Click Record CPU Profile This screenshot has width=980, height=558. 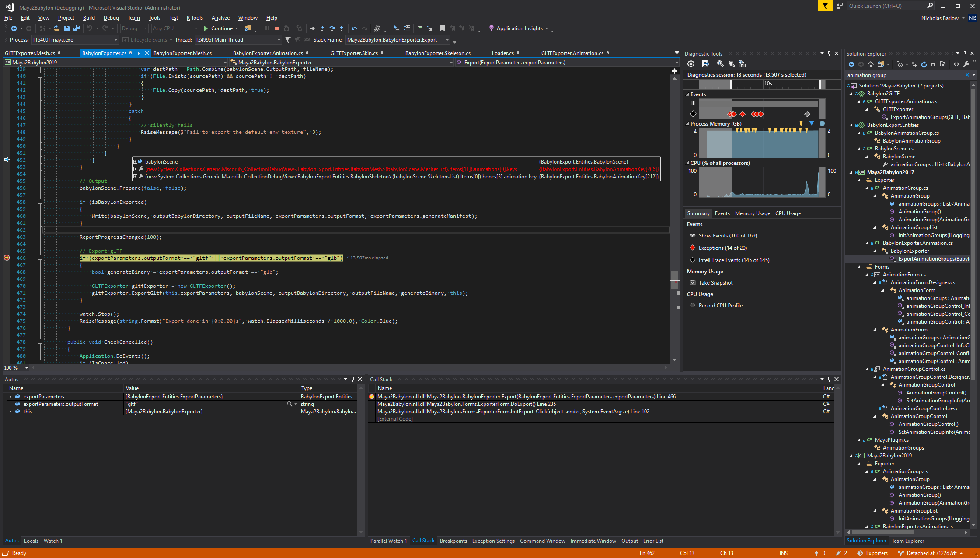pyautogui.click(x=720, y=305)
